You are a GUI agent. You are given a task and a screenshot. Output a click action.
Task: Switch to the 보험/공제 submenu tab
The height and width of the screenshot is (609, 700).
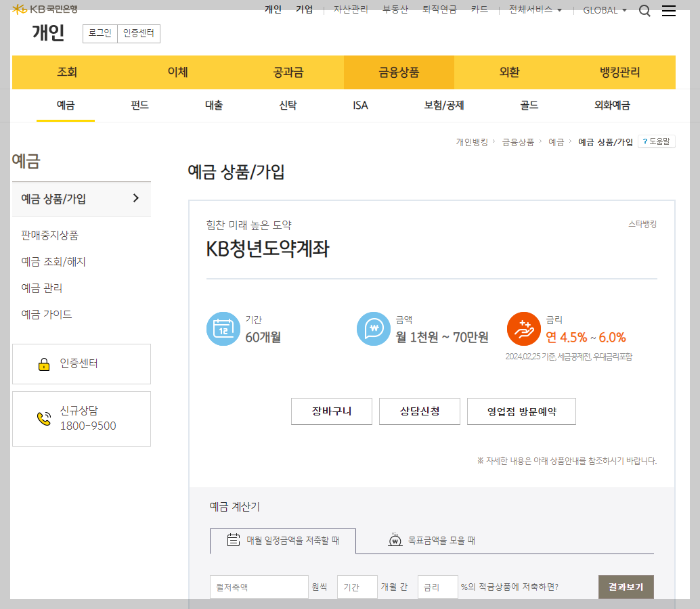click(x=444, y=106)
